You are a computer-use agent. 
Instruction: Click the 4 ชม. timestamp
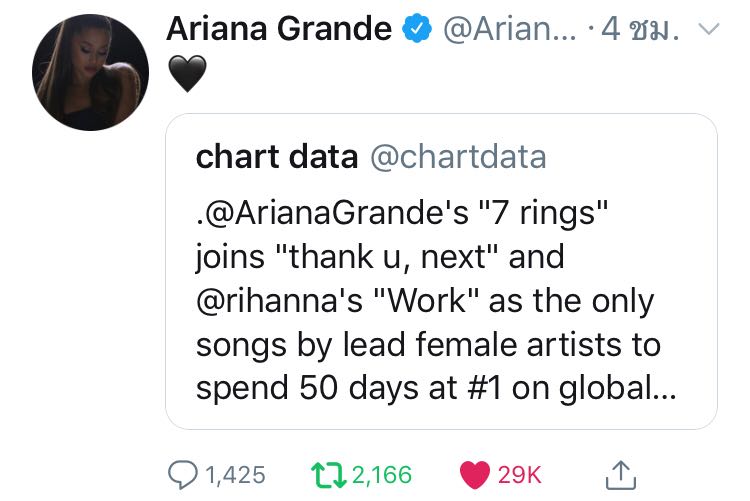(x=640, y=29)
